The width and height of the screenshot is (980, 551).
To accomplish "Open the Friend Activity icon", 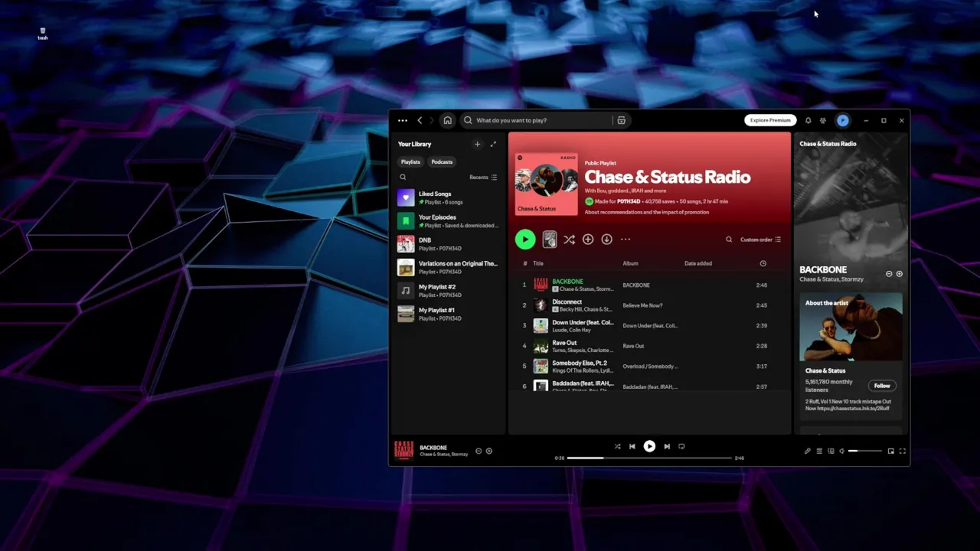I will click(823, 120).
